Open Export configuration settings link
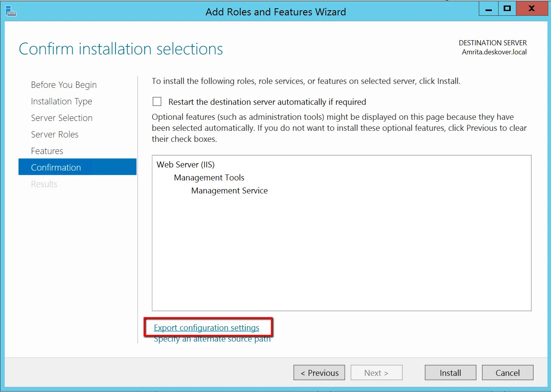 point(207,327)
